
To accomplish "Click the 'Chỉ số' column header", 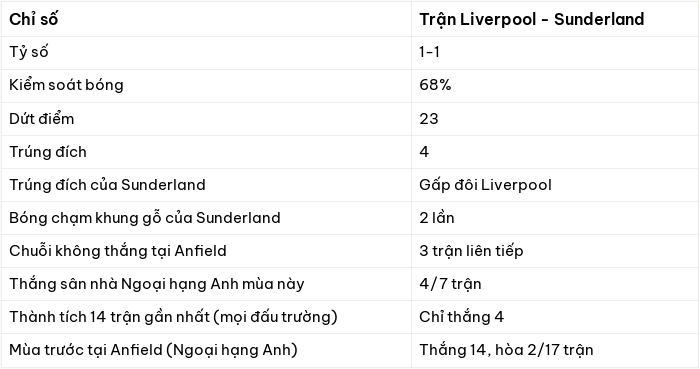I will 33,19.
